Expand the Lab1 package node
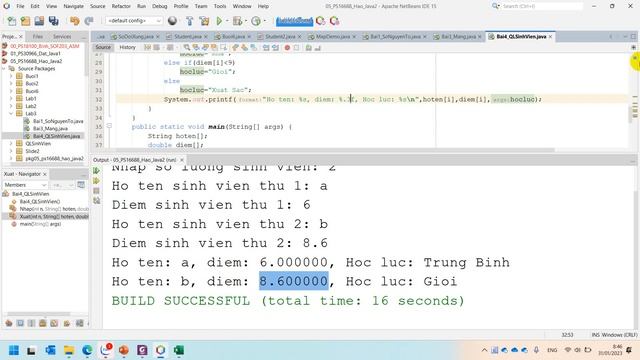This screenshot has width=640, height=360. [11, 98]
